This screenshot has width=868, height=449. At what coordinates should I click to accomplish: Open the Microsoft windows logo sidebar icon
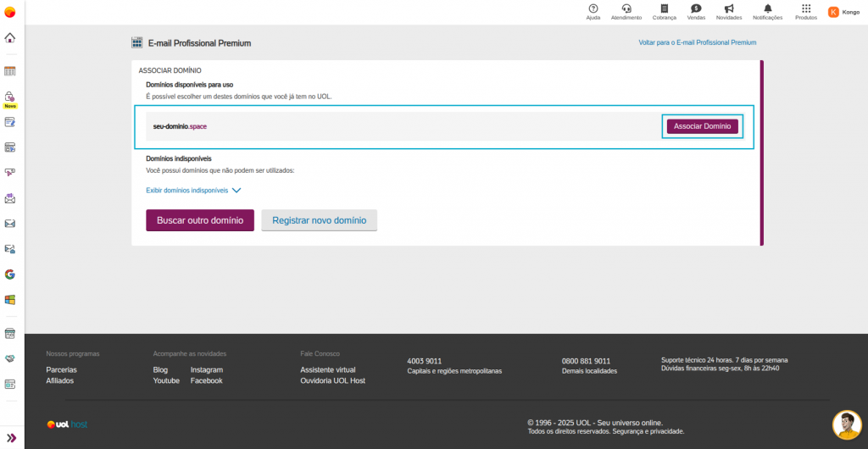tap(10, 300)
